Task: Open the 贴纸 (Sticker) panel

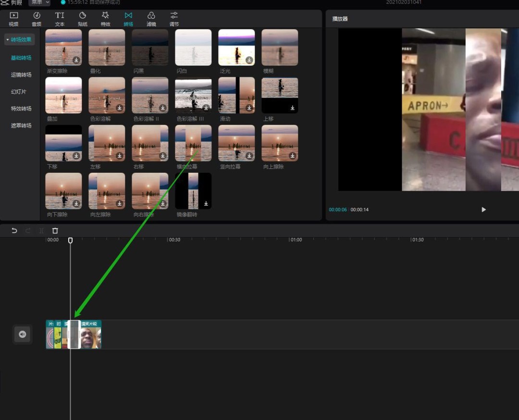Action: click(x=83, y=19)
